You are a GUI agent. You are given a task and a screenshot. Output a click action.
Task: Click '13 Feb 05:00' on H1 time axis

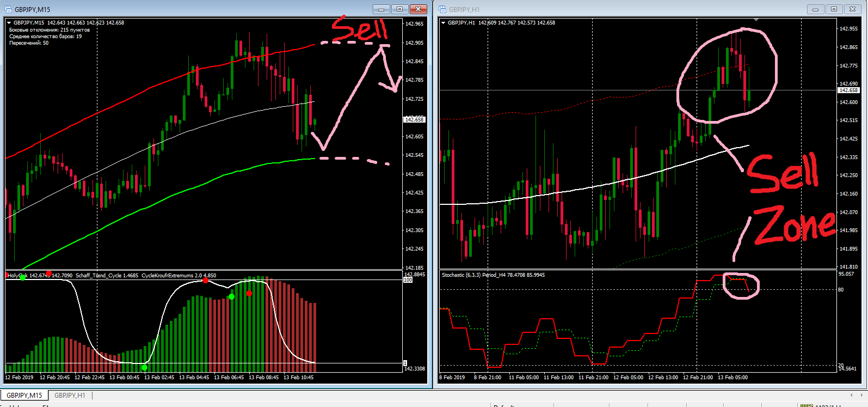[732, 378]
